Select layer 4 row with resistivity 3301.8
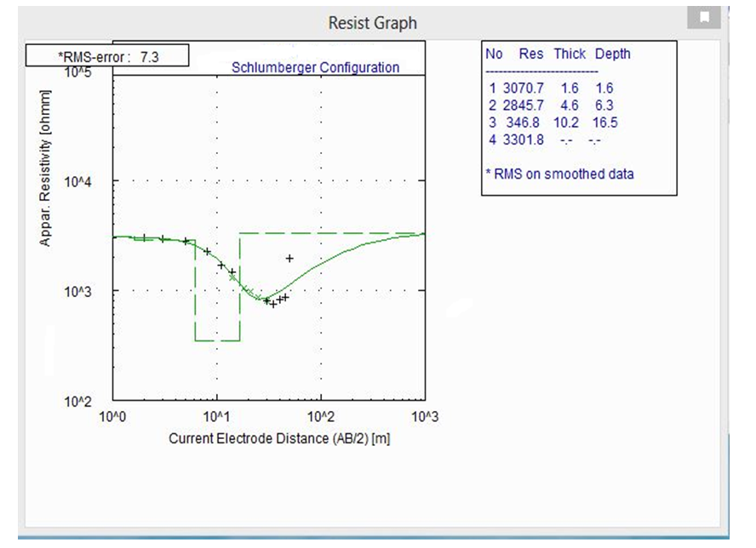The image size is (756, 548). coord(544,140)
